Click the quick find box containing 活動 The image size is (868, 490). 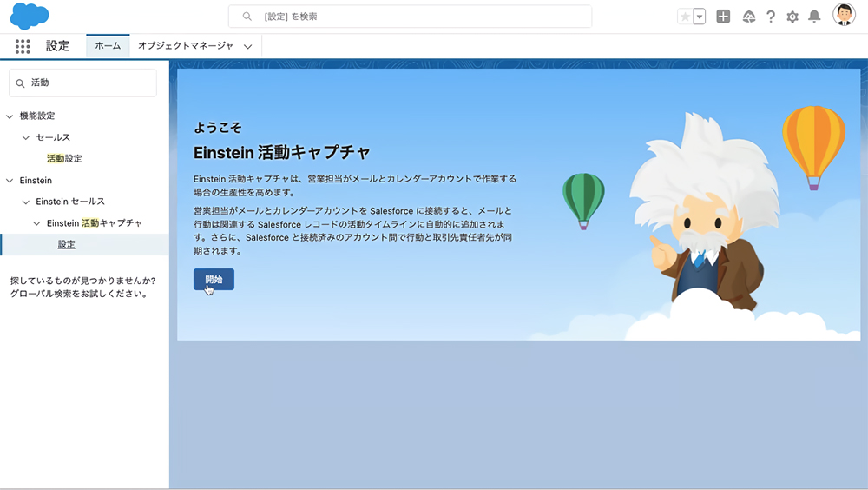click(82, 83)
